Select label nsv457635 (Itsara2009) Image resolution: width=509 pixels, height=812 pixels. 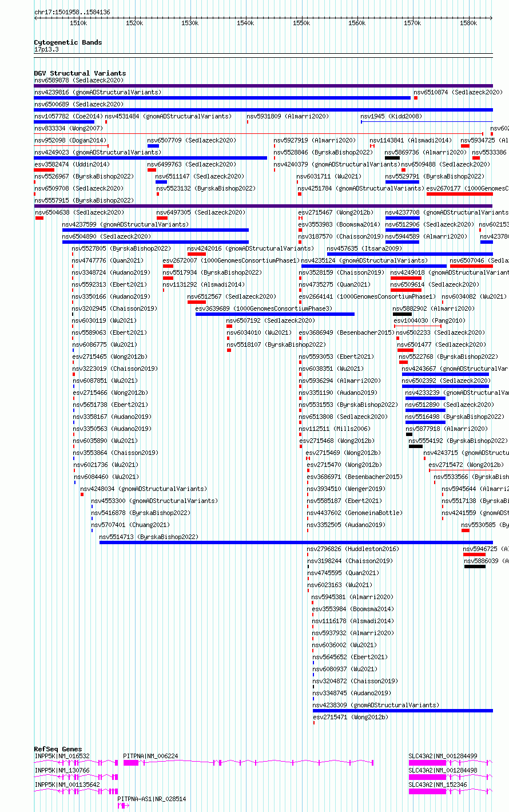[x=365, y=248]
